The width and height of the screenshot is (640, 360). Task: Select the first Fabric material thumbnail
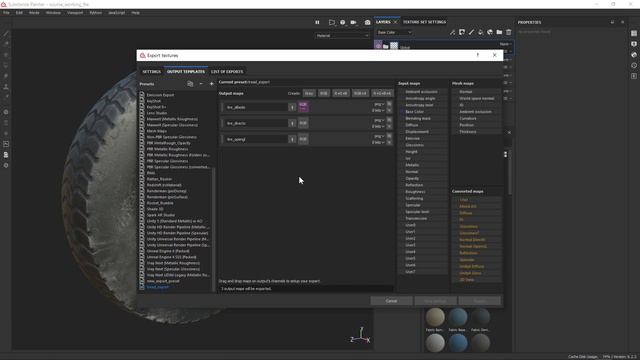coord(435,317)
